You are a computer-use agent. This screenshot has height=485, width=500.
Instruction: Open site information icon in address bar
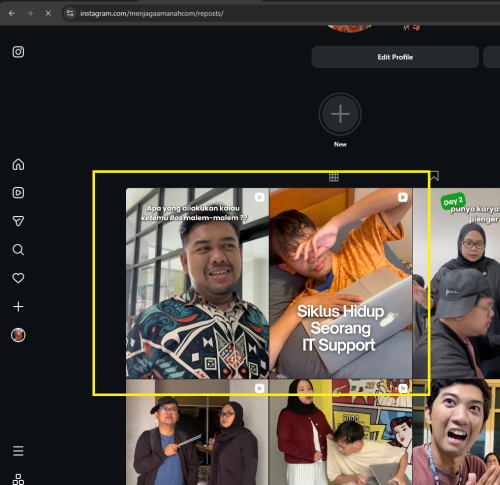coord(70,13)
